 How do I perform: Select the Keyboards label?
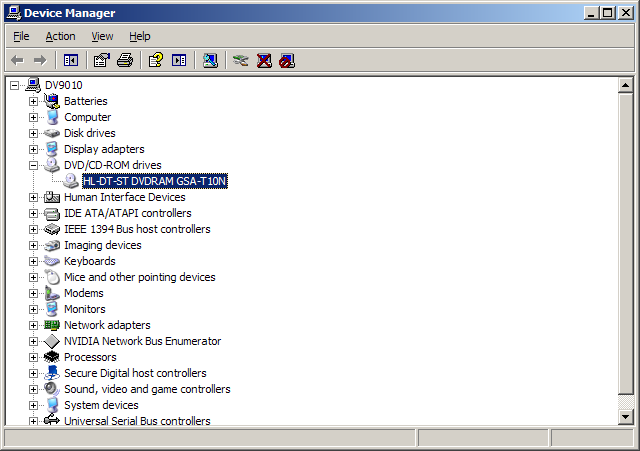tap(90, 261)
